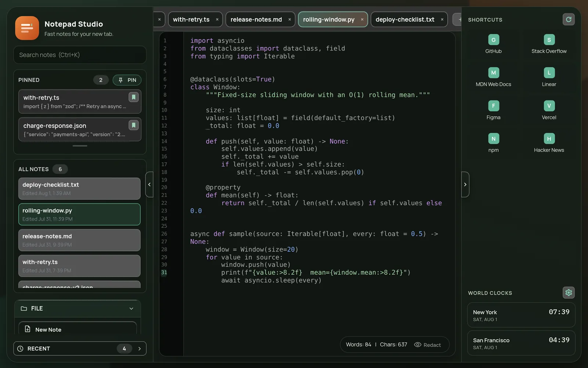Screen dimensions: 588x368
Task: Open deploy-checklist.txt in All Notes
Action: [x=79, y=188]
